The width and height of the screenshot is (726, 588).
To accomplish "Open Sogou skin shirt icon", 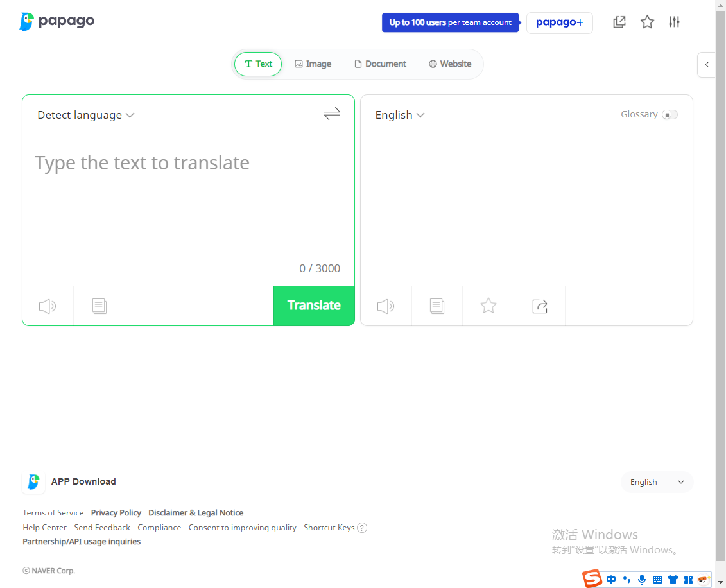I will click(x=673, y=580).
